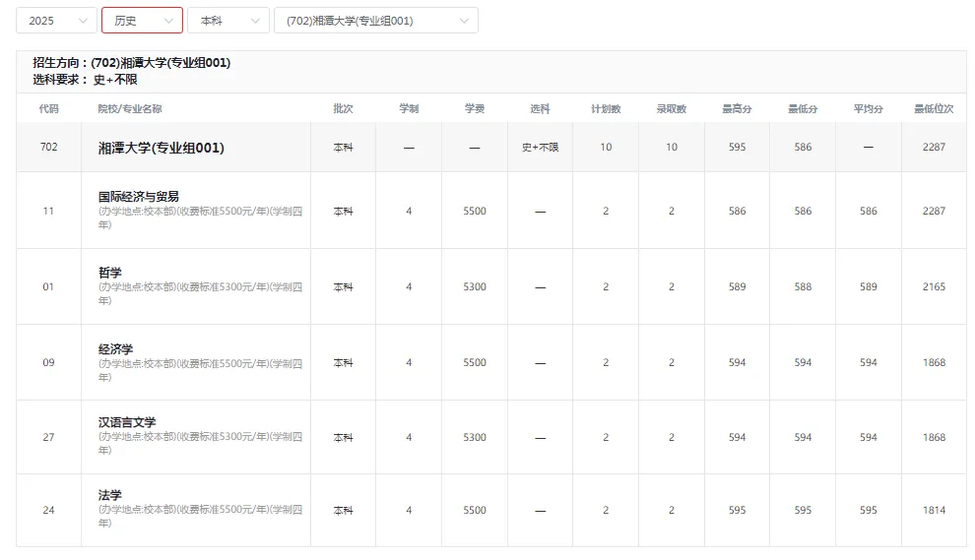
Task: Click the 代码 column header
Action: pos(48,109)
